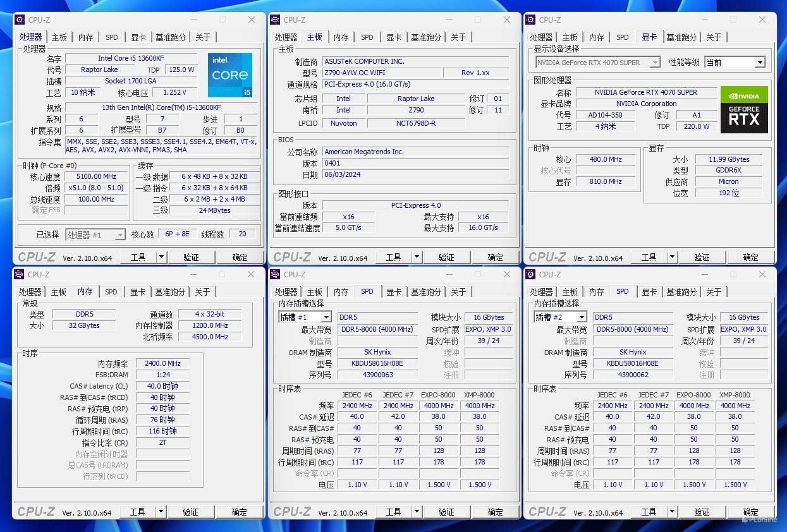Expand the 工具 arrow in the processor window
Viewport: 787px width, 532px height.
pos(161,257)
